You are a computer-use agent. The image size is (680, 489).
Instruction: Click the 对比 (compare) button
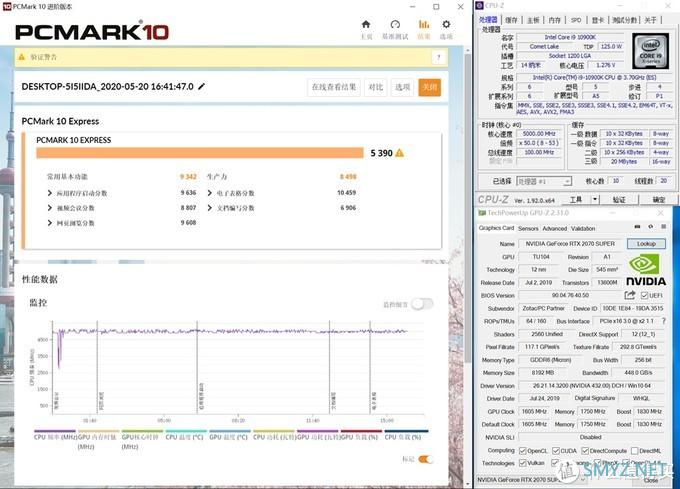376,87
